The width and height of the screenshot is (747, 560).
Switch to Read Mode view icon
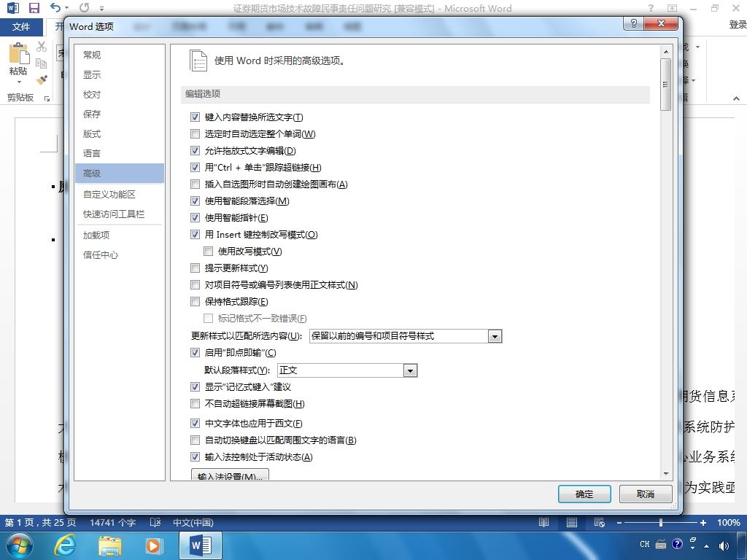click(543, 522)
